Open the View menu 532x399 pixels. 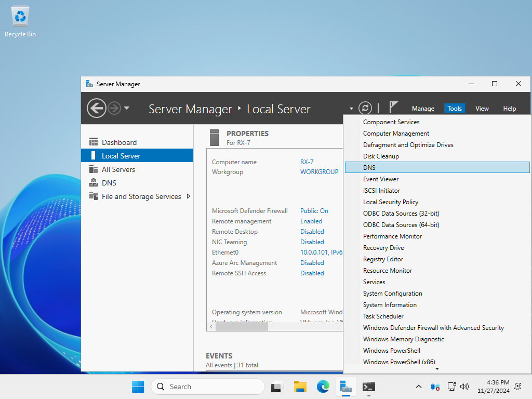pos(482,109)
